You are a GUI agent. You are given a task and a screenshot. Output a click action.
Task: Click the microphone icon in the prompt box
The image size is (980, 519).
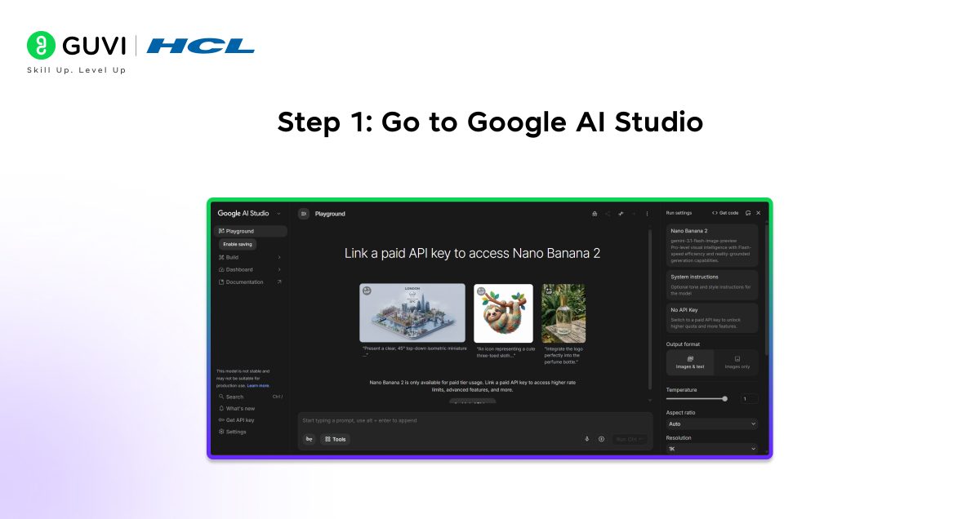coord(586,439)
